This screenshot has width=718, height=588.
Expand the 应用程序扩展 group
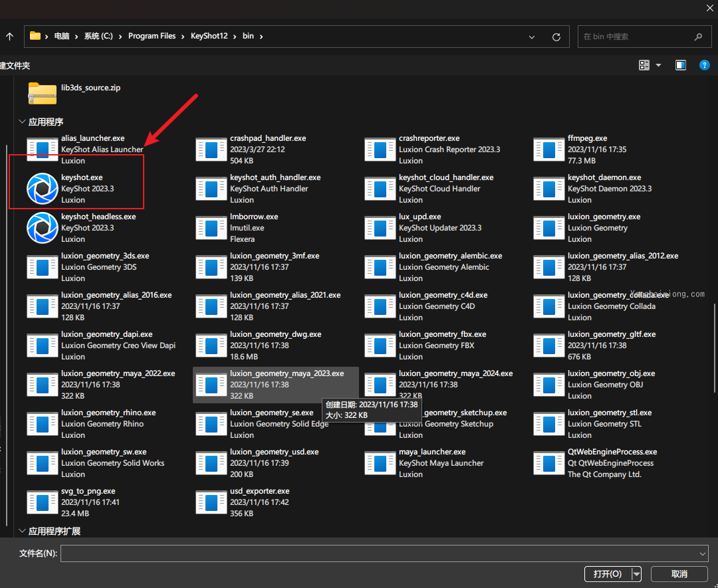coord(21,531)
